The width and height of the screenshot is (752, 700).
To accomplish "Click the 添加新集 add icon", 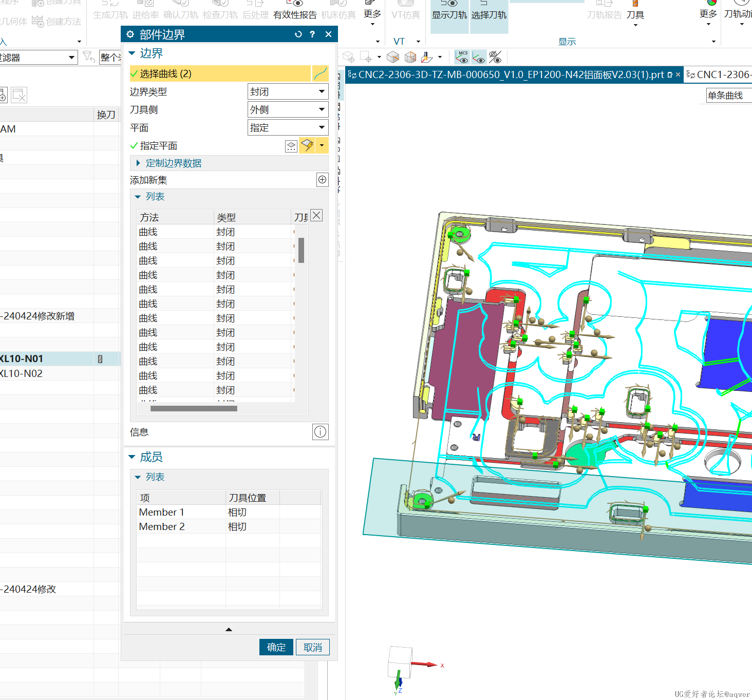I will 322,180.
